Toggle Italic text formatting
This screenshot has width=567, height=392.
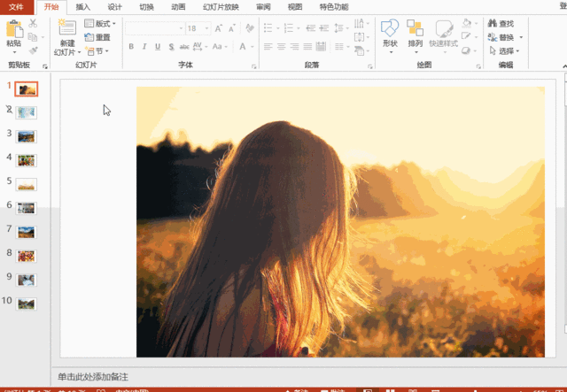point(144,47)
